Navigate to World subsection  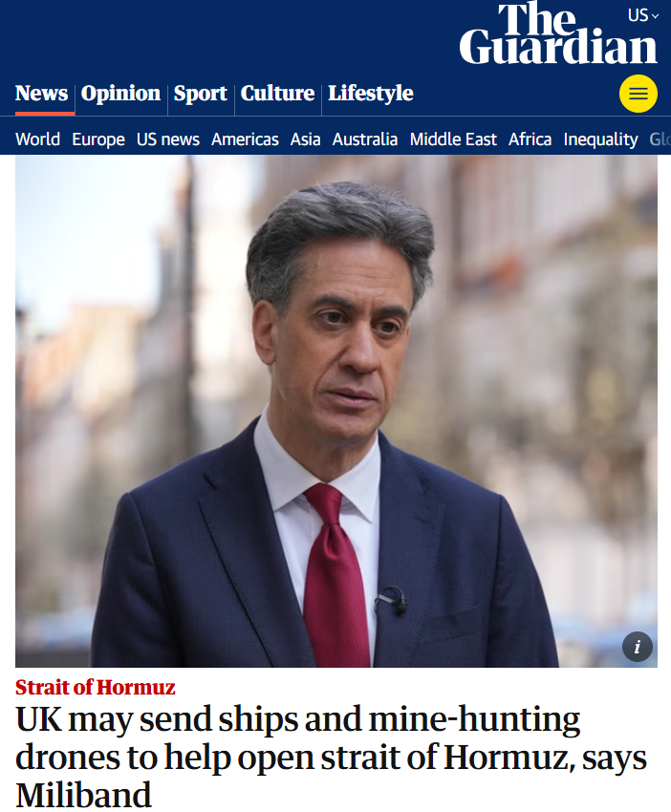click(38, 139)
